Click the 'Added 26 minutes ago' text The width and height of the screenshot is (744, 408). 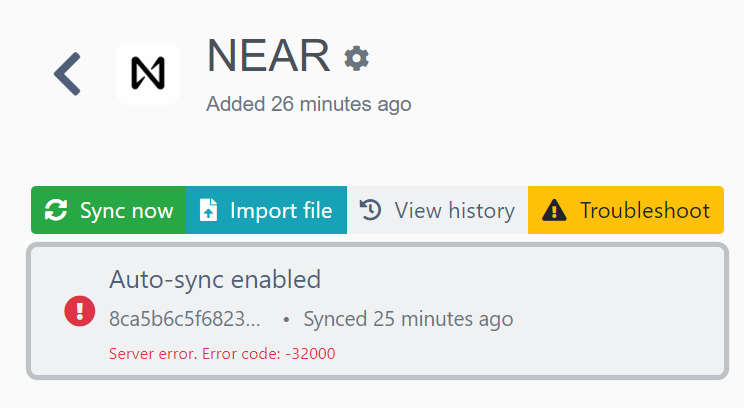(x=309, y=104)
